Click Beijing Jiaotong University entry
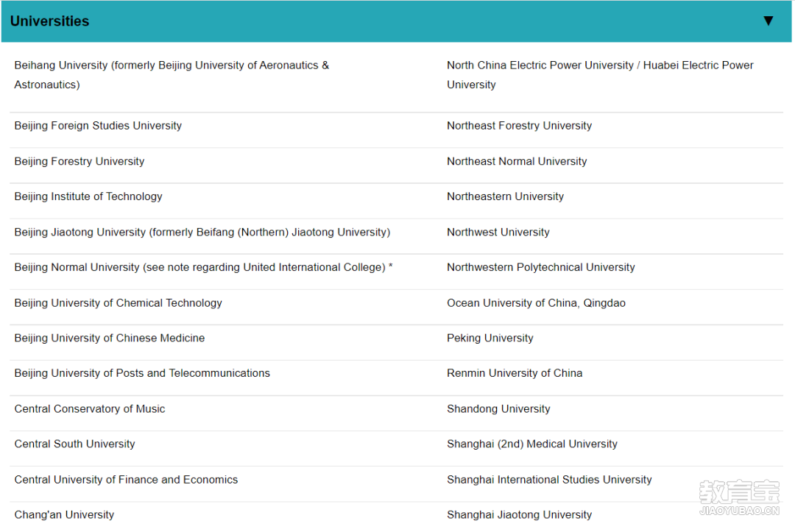This screenshot has height=532, width=795. click(202, 232)
